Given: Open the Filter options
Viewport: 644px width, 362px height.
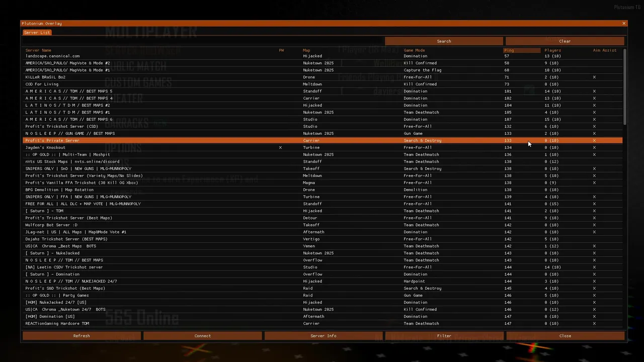Looking at the screenshot, I should point(444,336).
